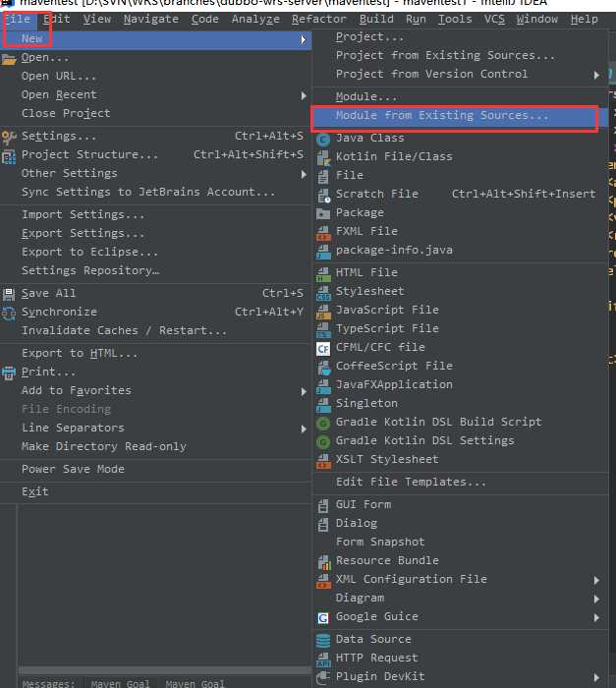Image resolution: width=616 pixels, height=688 pixels.
Task: Click the JavaFXApplication icon
Action: [x=323, y=386]
